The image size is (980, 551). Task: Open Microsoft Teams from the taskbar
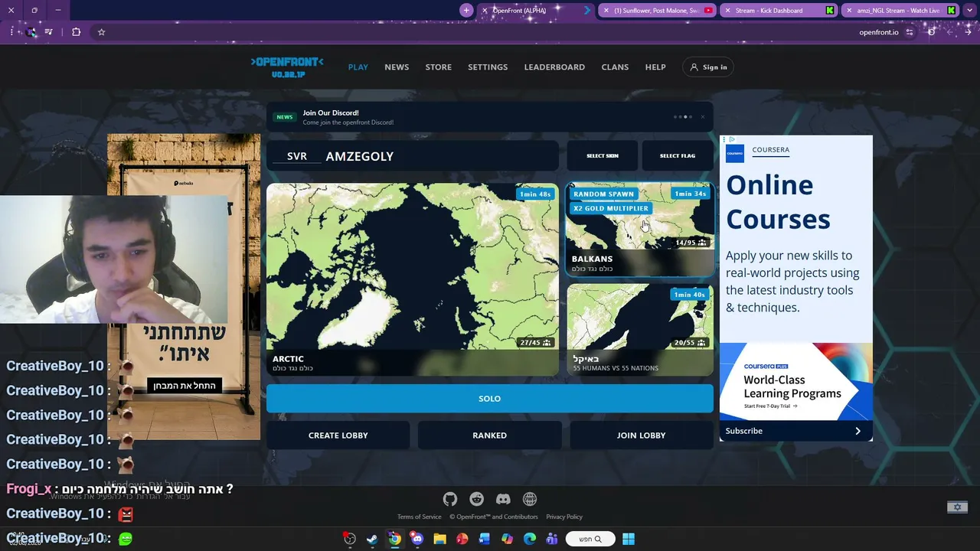click(x=552, y=539)
